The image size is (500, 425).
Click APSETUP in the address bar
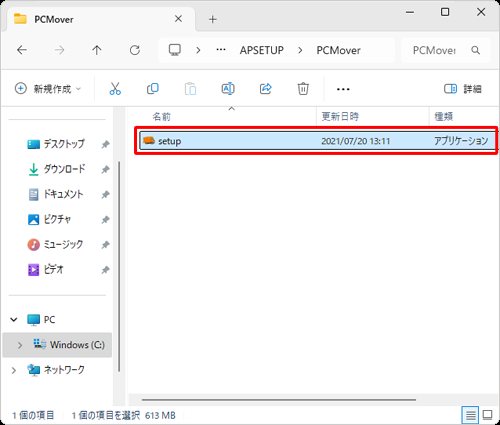pyautogui.click(x=262, y=50)
